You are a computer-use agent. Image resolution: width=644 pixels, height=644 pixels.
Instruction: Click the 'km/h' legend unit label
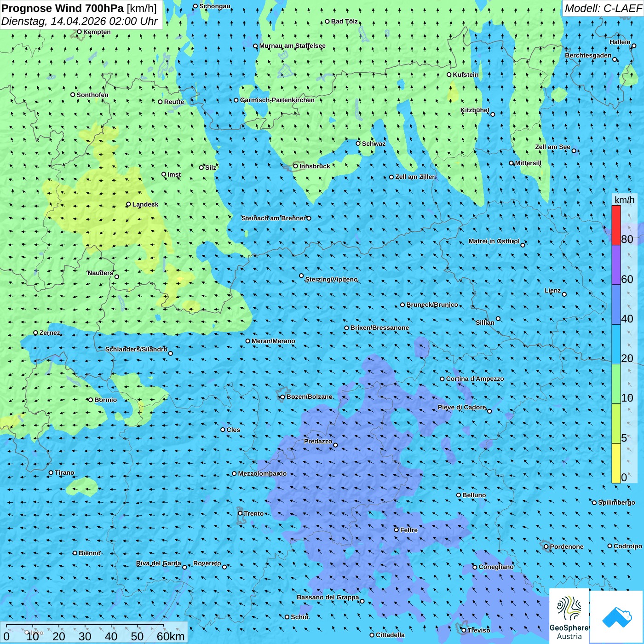pos(624,199)
